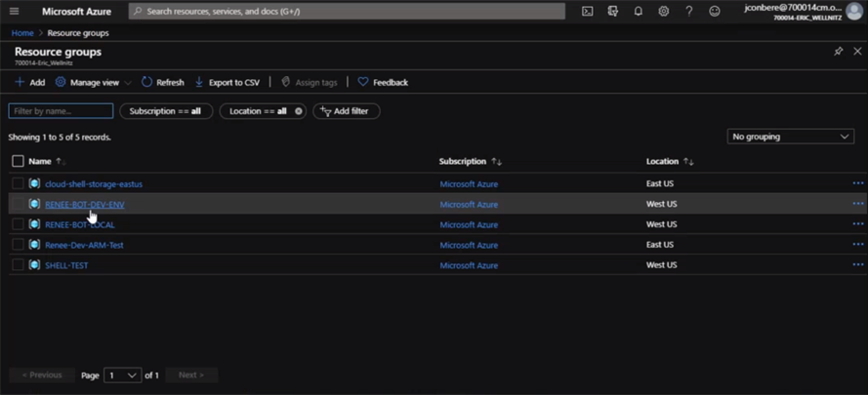Click the user account avatar

854,11
